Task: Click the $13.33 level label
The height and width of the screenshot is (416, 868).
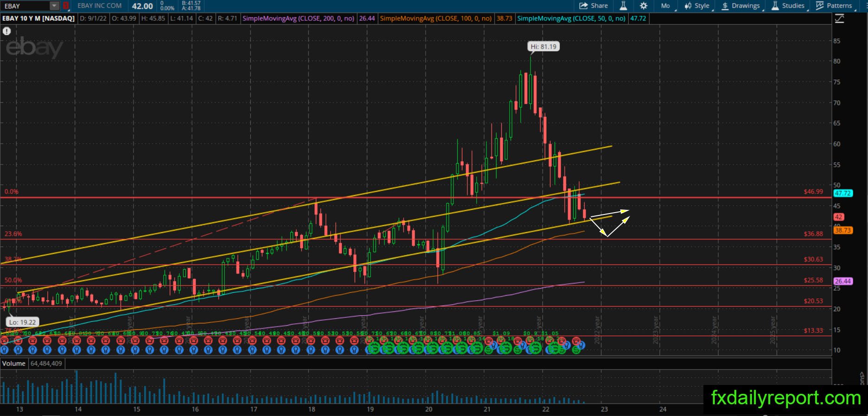Action: pyautogui.click(x=813, y=330)
